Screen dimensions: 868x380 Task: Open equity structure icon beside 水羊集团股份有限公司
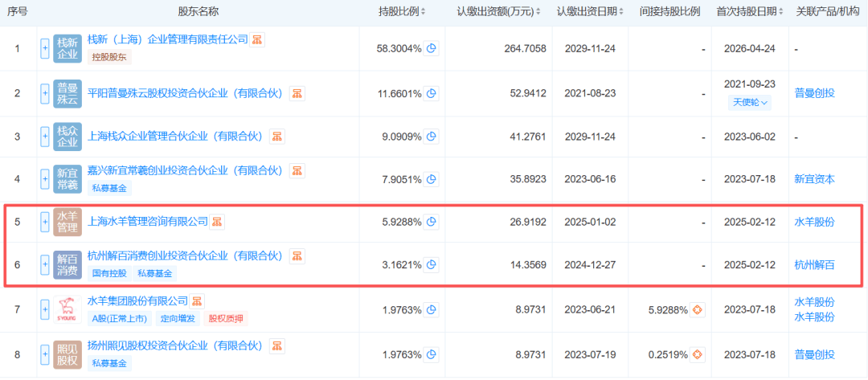(x=197, y=301)
